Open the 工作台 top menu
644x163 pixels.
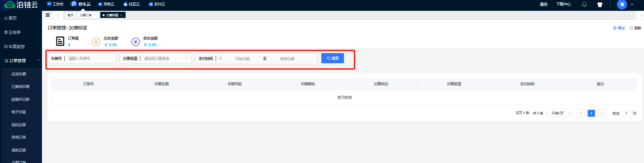pos(55,4)
